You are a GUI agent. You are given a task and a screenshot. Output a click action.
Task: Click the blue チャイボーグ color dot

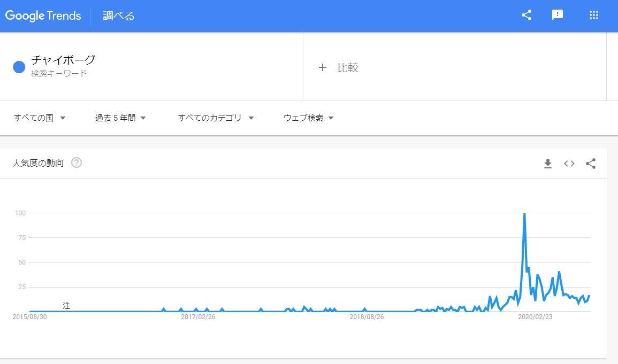[x=19, y=67]
